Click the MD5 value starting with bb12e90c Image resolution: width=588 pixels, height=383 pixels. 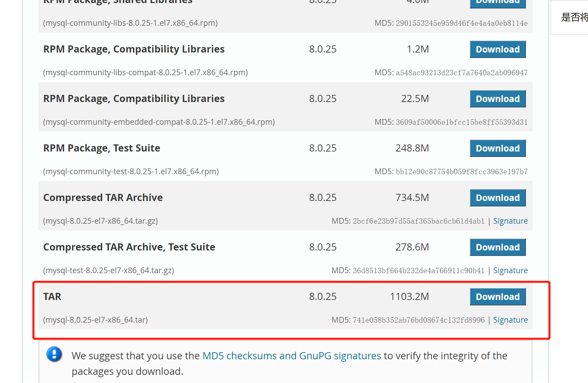coord(462,172)
